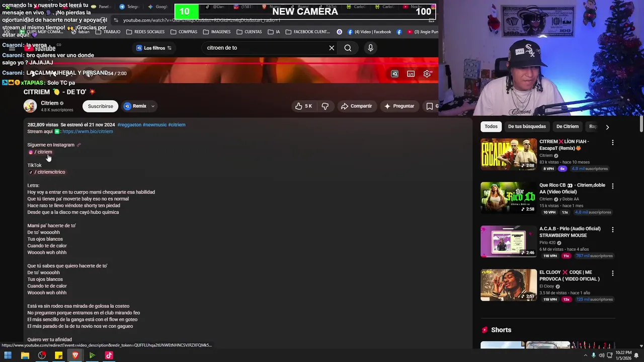The width and height of the screenshot is (644, 362).
Task: Open the Pirlo 420 channel name
Action: tap(547, 243)
